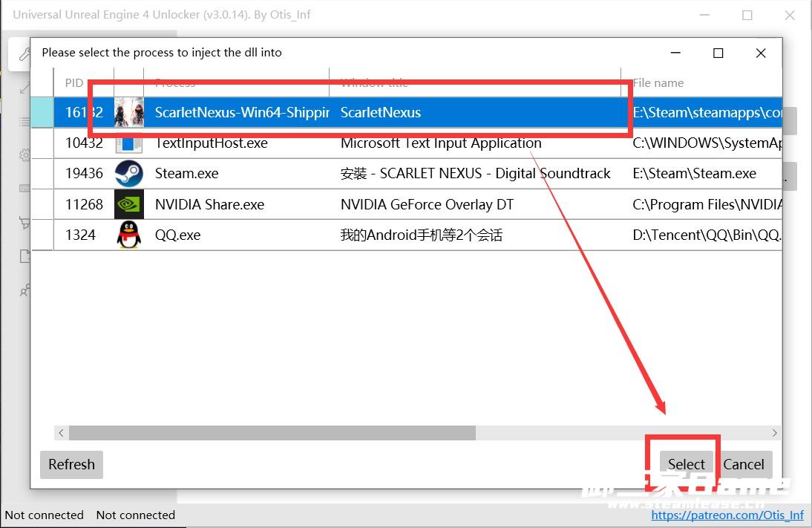
Task: Click the right arrow of horizontal scrollbar
Action: 774,432
